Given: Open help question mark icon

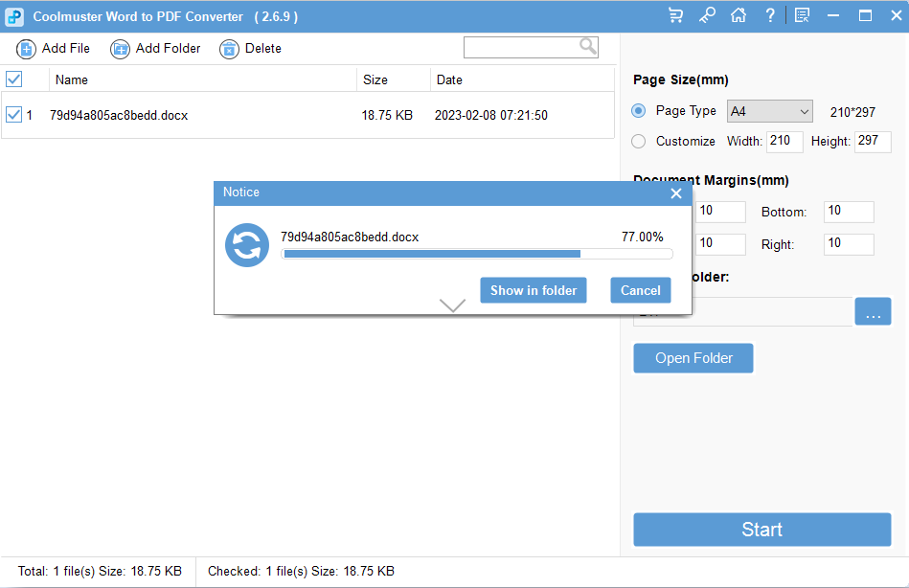Looking at the screenshot, I should coord(770,15).
